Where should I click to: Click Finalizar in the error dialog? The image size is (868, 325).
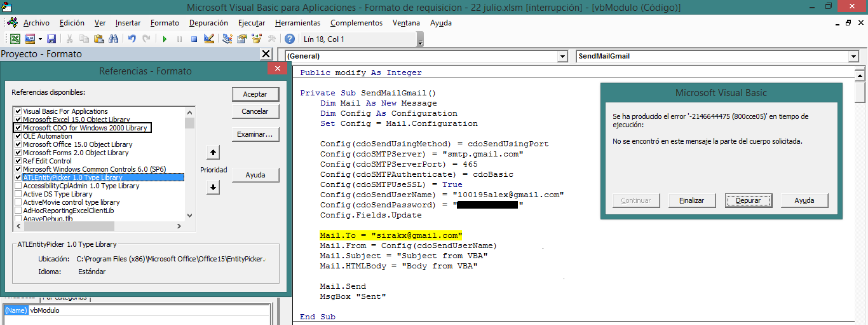click(x=692, y=200)
